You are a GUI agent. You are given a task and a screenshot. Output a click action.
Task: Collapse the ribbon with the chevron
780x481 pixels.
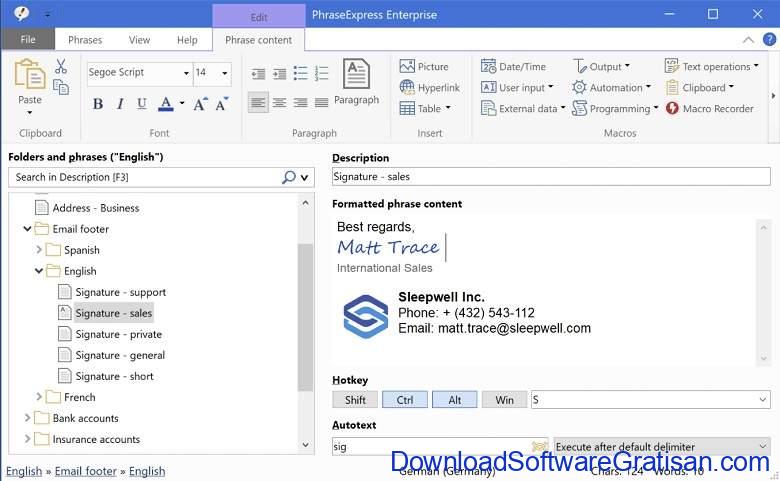(748, 40)
